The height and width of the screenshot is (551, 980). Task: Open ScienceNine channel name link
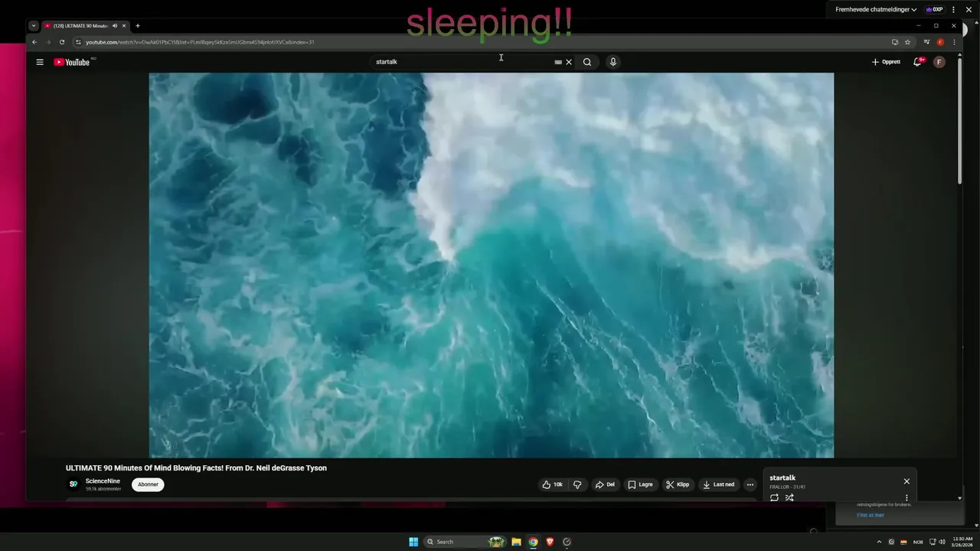(103, 481)
